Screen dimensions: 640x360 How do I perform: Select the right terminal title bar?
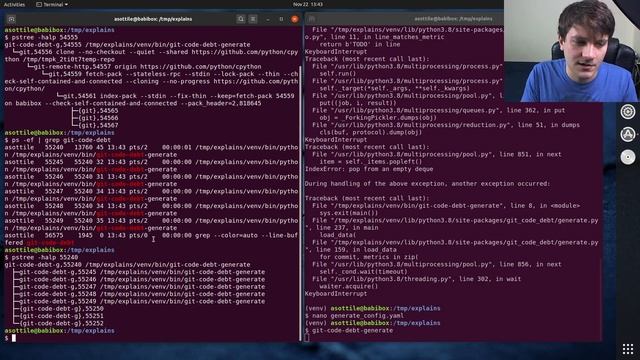(453, 19)
